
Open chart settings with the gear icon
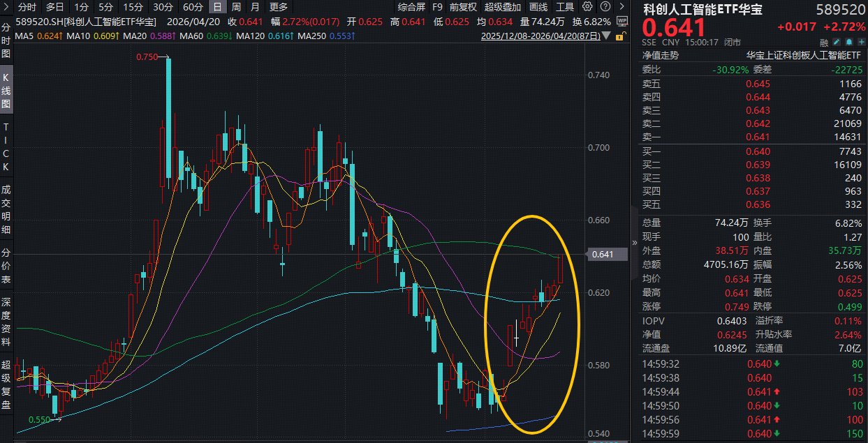(x=587, y=7)
